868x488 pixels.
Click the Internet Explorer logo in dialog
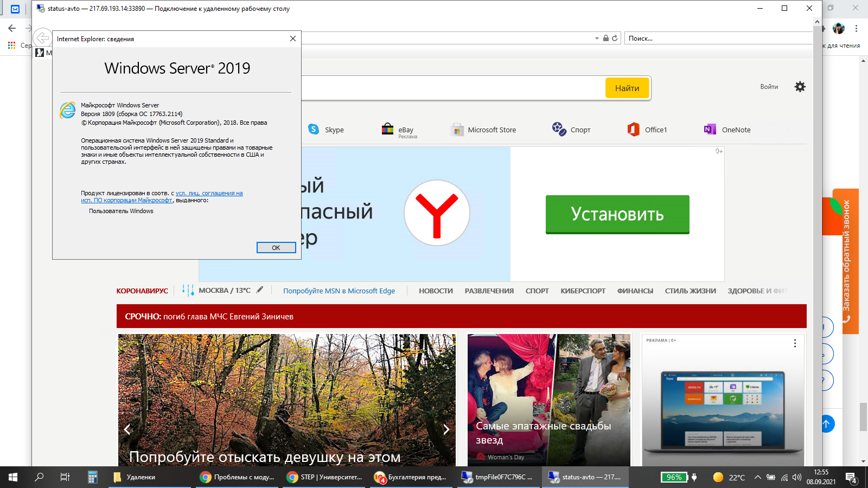(68, 110)
